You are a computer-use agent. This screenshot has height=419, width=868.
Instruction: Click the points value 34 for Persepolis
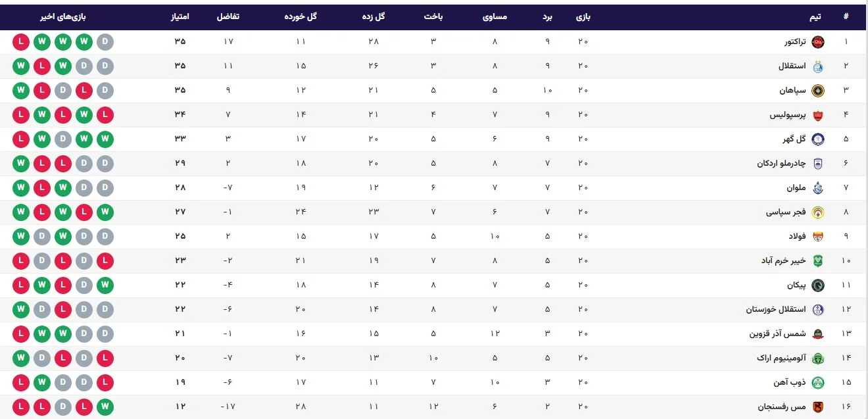click(180, 115)
